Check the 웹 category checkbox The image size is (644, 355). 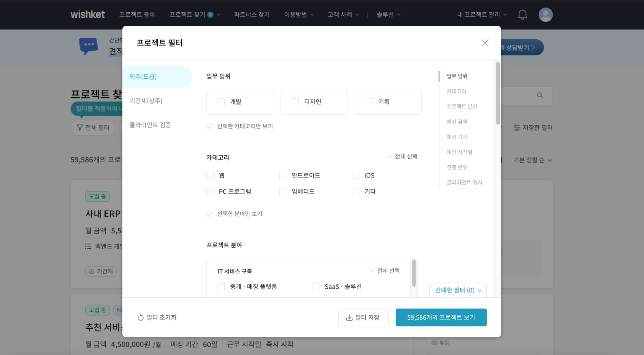point(209,175)
